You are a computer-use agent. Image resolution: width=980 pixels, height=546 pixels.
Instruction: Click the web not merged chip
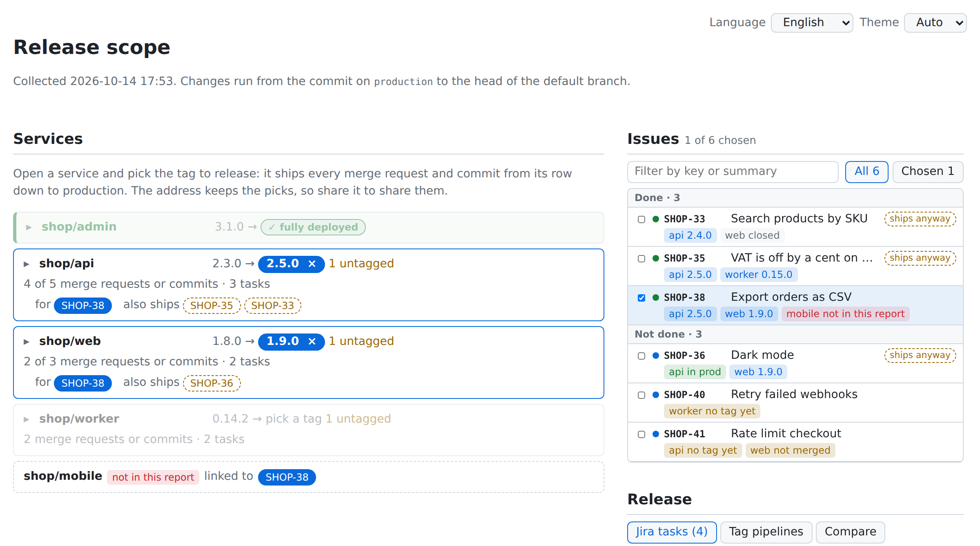pos(790,450)
